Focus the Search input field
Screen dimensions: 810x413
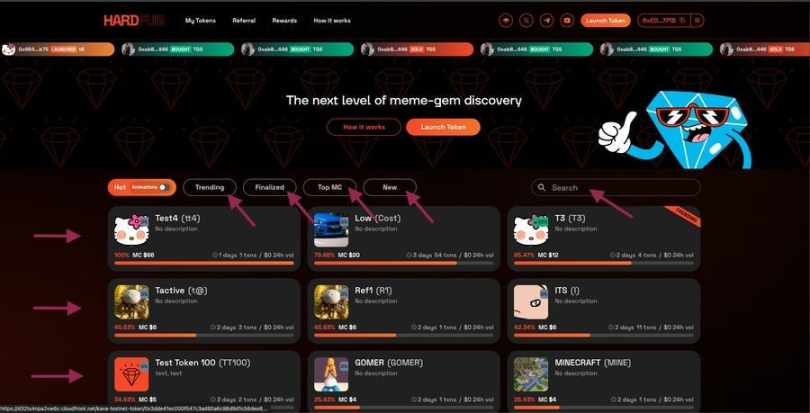pyautogui.click(x=616, y=188)
